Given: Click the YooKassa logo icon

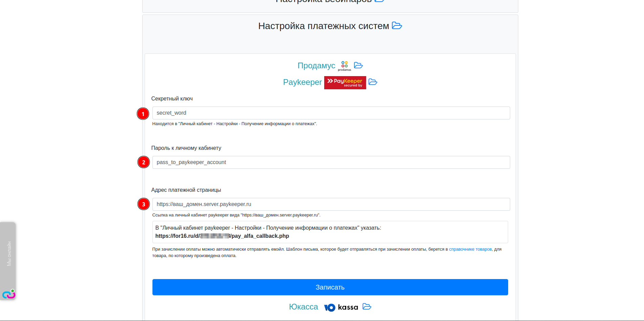Looking at the screenshot, I should [x=341, y=307].
